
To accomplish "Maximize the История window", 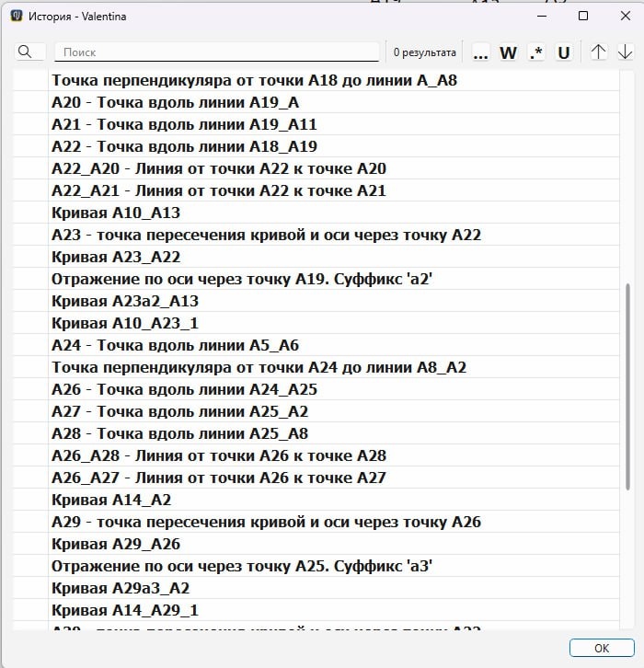I will [x=583, y=17].
